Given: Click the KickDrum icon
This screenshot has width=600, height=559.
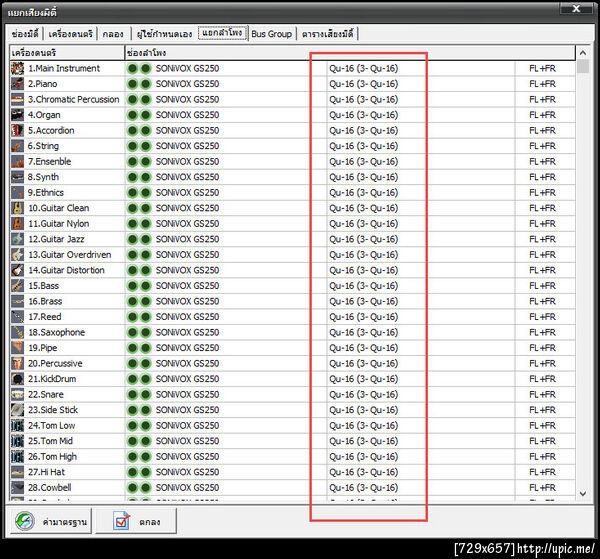Looking at the screenshot, I should pos(17,379).
